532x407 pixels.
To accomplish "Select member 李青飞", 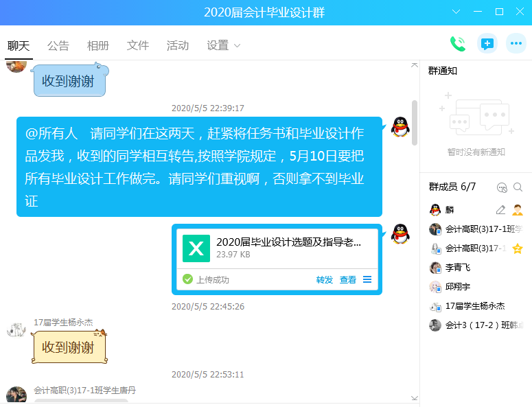I will pos(476,268).
